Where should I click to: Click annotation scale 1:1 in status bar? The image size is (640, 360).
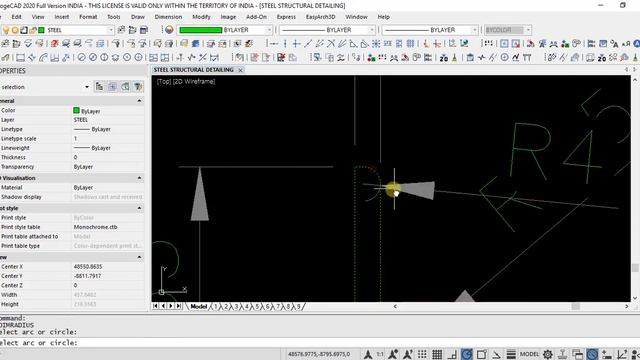point(380,354)
